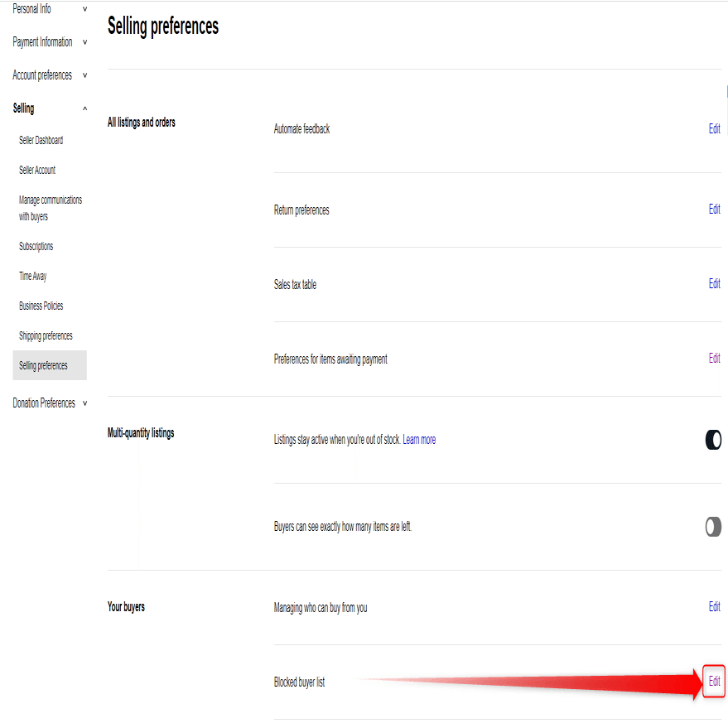Click 'Buyers can see exactly how many' text
The image size is (728, 728).
pyautogui.click(x=343, y=527)
